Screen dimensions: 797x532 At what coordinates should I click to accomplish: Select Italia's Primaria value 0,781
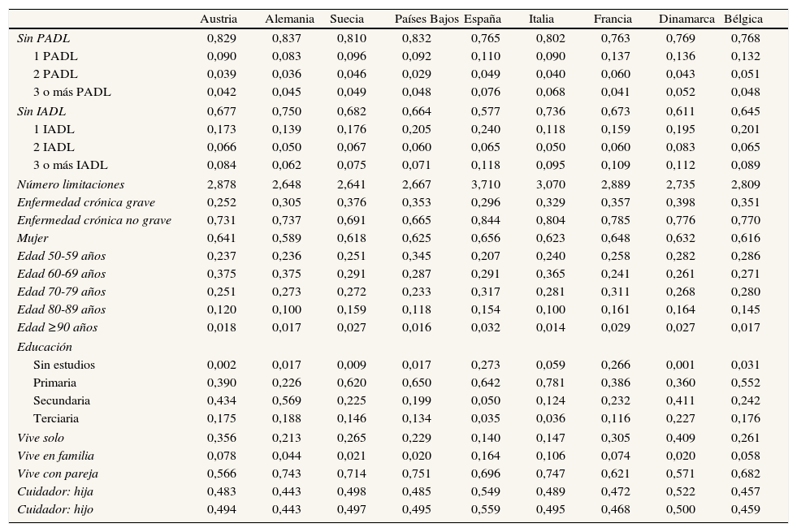551,383
